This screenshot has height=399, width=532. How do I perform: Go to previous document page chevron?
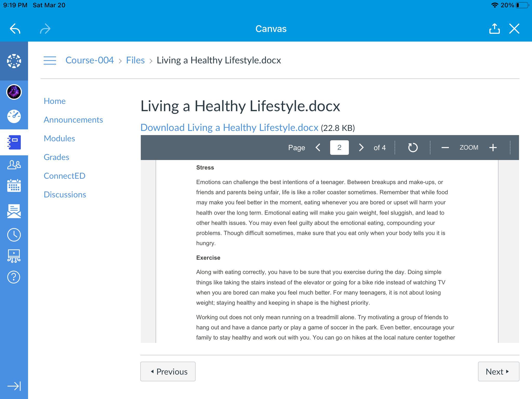[x=318, y=148]
